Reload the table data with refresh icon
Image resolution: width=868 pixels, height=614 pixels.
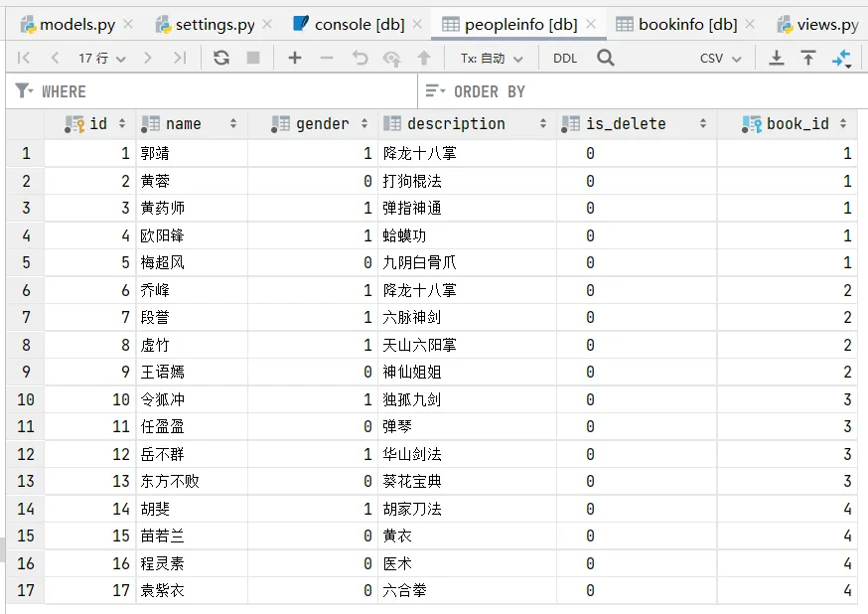click(x=221, y=58)
